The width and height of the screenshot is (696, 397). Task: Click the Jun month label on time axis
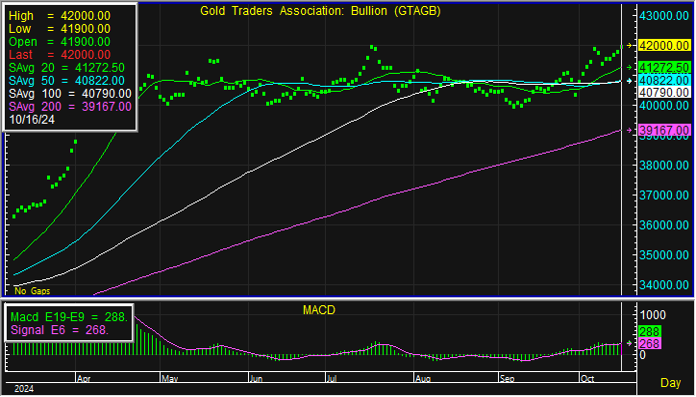[256, 379]
